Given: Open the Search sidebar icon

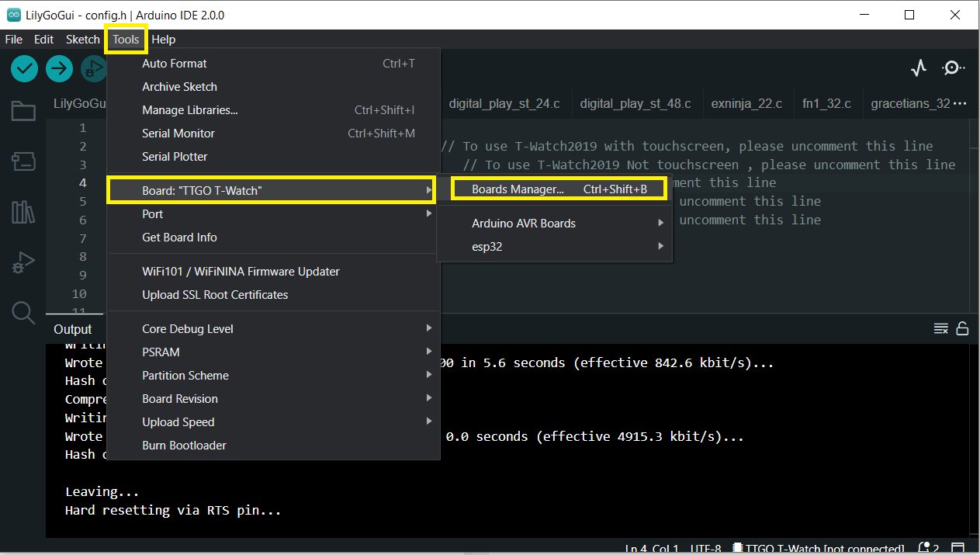Looking at the screenshot, I should (x=23, y=312).
